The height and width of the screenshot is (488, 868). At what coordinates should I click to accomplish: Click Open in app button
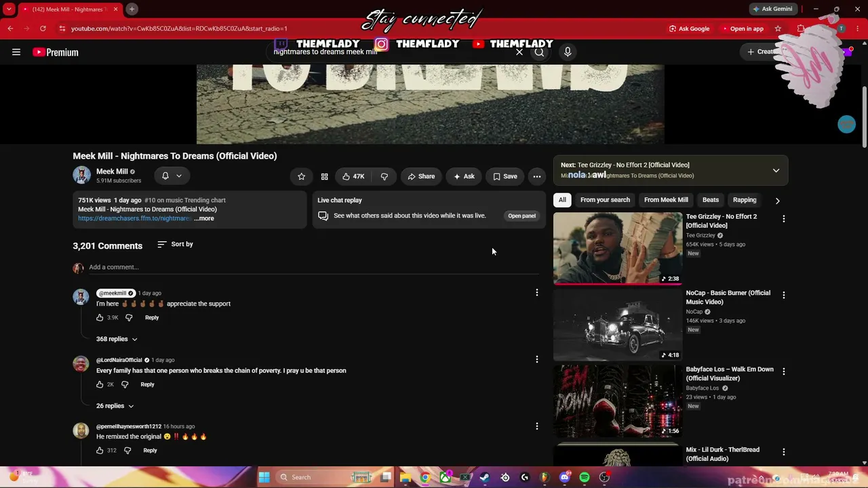click(743, 28)
